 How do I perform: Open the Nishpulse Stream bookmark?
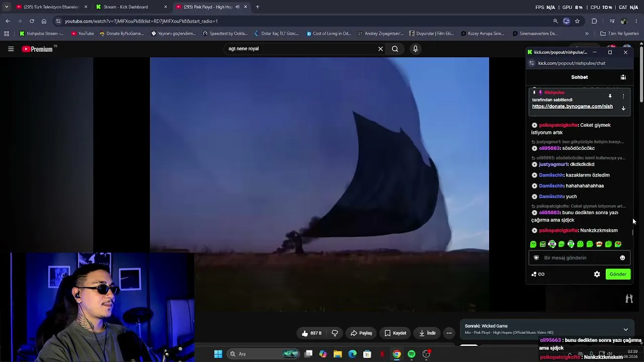[x=41, y=34]
